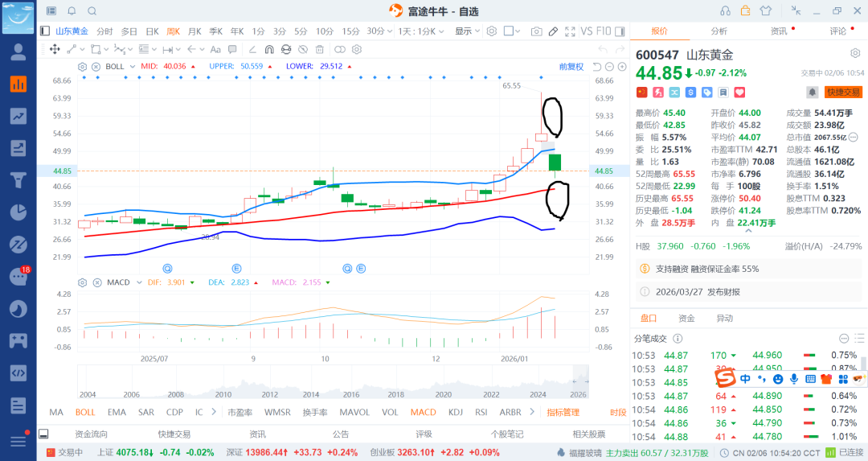The image size is (868, 461).
Task: Remove the BOLL indicator via X
Action: 96,67
